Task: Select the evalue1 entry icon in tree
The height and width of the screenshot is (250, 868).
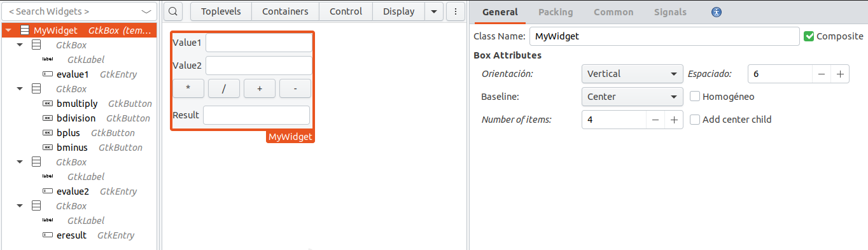Action: point(47,74)
